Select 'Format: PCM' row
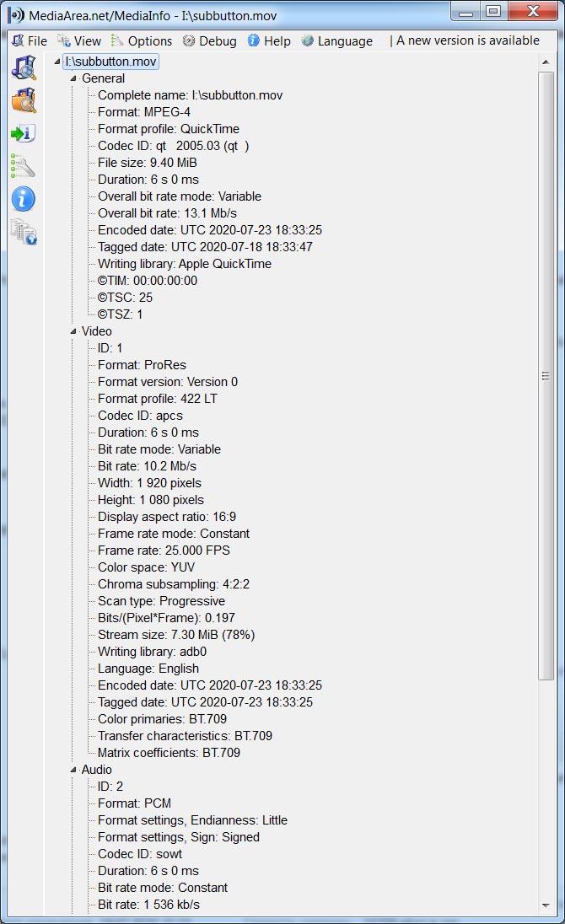 click(134, 803)
